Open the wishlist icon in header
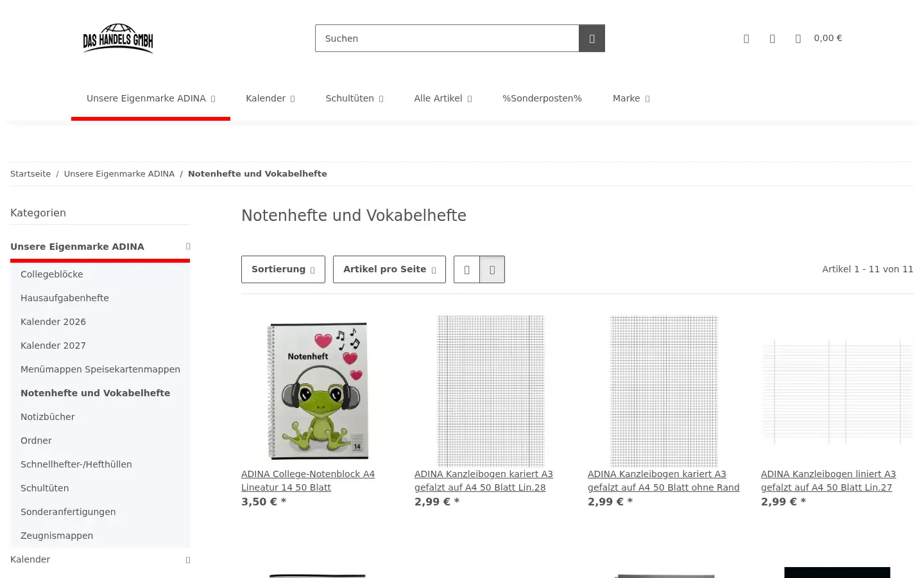This screenshot has width=924, height=578. [773, 39]
